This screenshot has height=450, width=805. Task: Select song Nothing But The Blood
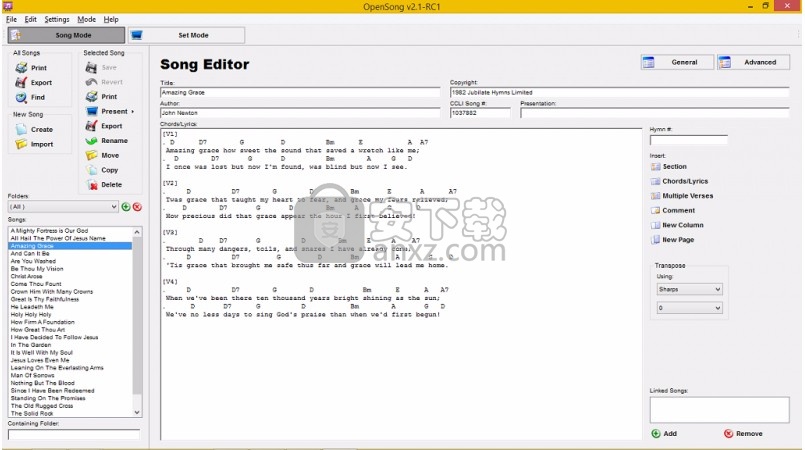coord(43,383)
